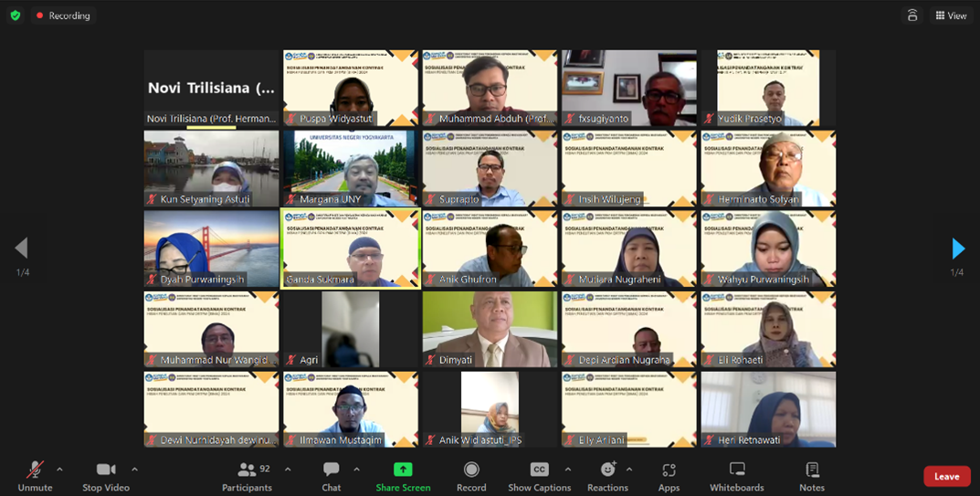Toggle Show Captions
Viewport: 980px width, 496px height.
coord(539,470)
